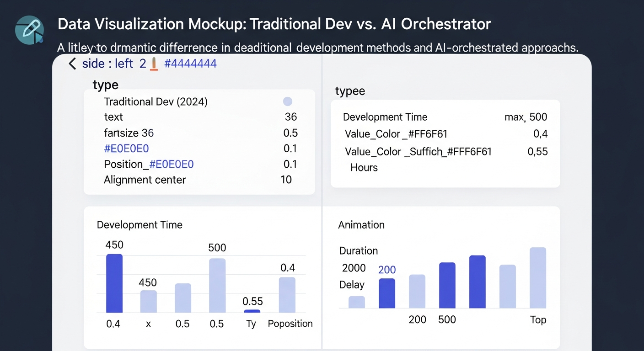644x351 pixels.
Task: Click the back chevron beside side: left
Action: click(x=72, y=64)
